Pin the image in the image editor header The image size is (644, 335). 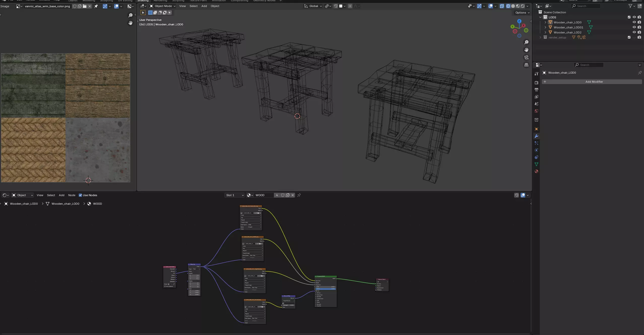[x=96, y=6]
